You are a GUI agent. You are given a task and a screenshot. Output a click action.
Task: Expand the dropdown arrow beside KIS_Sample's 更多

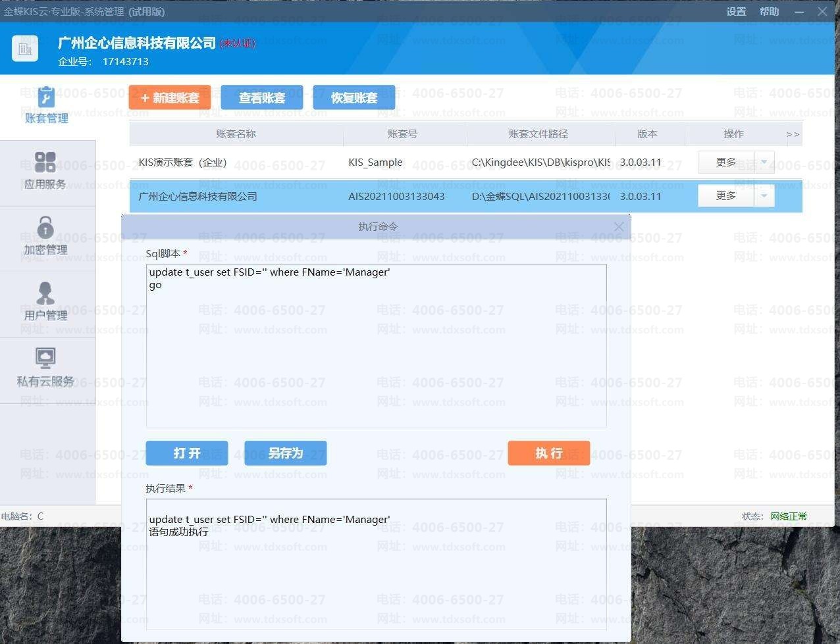[x=764, y=162]
